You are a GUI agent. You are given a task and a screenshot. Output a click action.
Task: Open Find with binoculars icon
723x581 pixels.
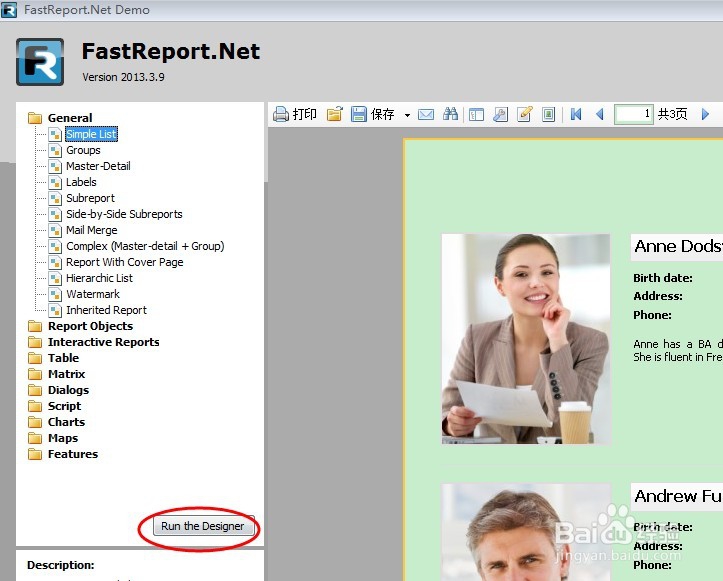coord(450,114)
